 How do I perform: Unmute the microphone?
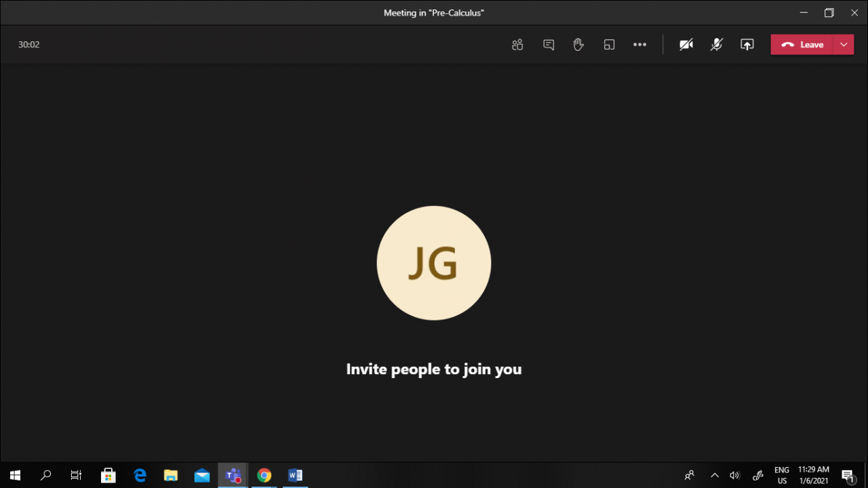[x=716, y=45]
